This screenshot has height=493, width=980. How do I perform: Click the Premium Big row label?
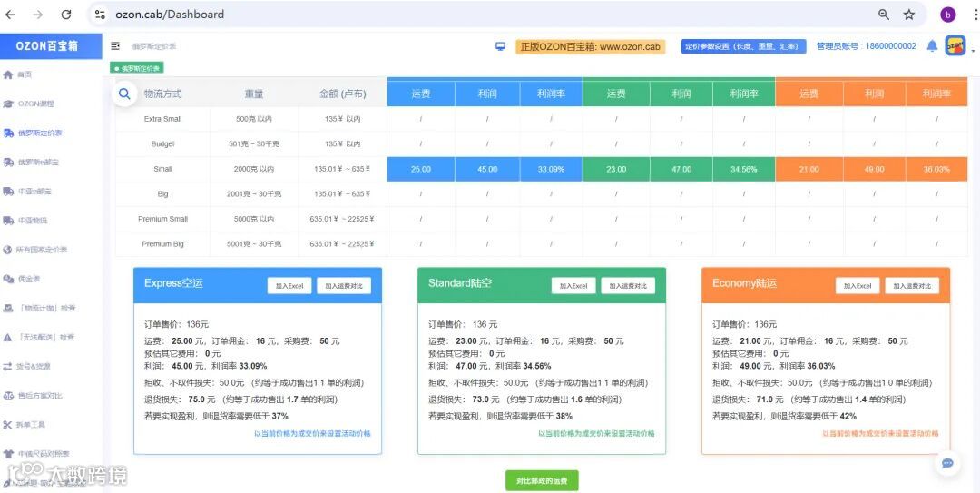[162, 244]
